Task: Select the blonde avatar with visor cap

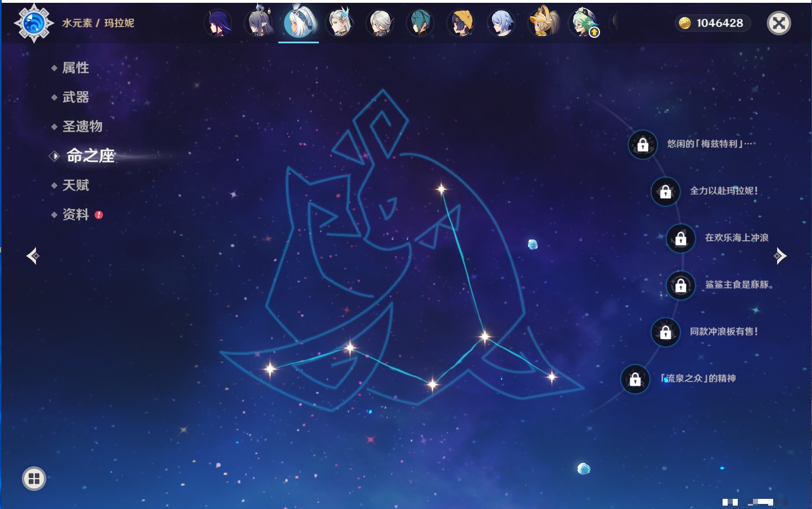Action: point(543,22)
